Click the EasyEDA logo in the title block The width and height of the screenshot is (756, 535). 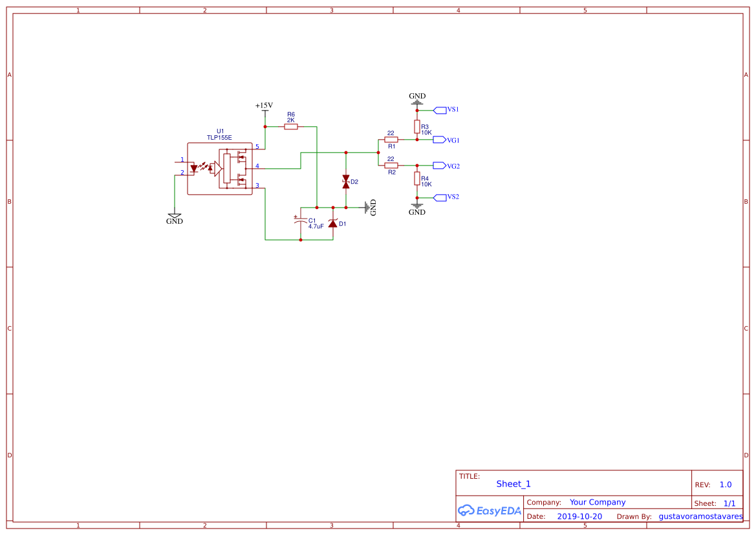(490, 510)
